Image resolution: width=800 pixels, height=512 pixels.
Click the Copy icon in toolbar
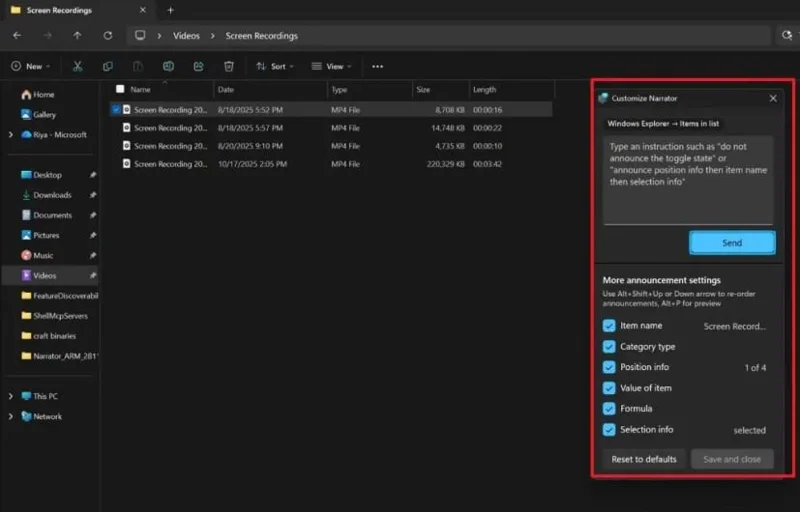pos(108,66)
